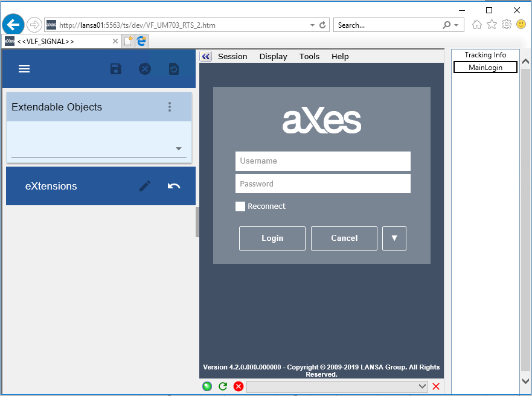
Task: Click the scroll up arrow on right scrollbar
Action: [525, 62]
